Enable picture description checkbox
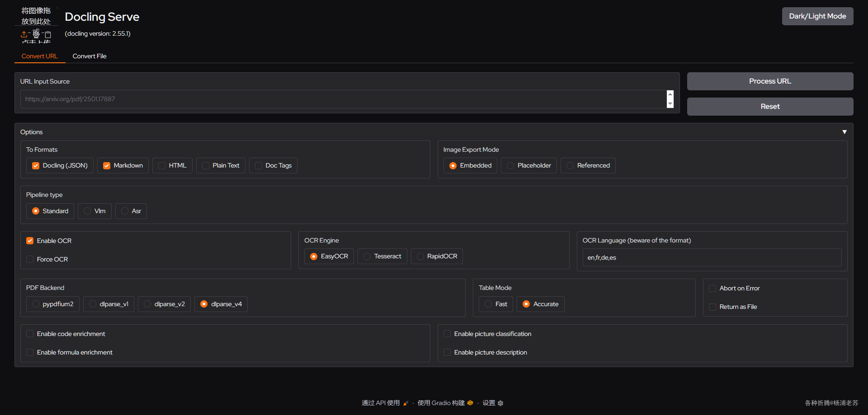This screenshot has height=415, width=868. click(x=447, y=352)
